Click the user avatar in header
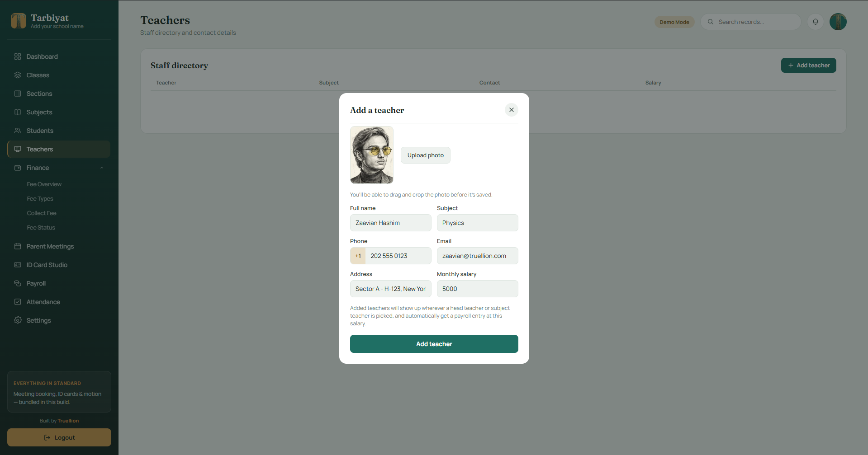868x455 pixels. tap(838, 22)
